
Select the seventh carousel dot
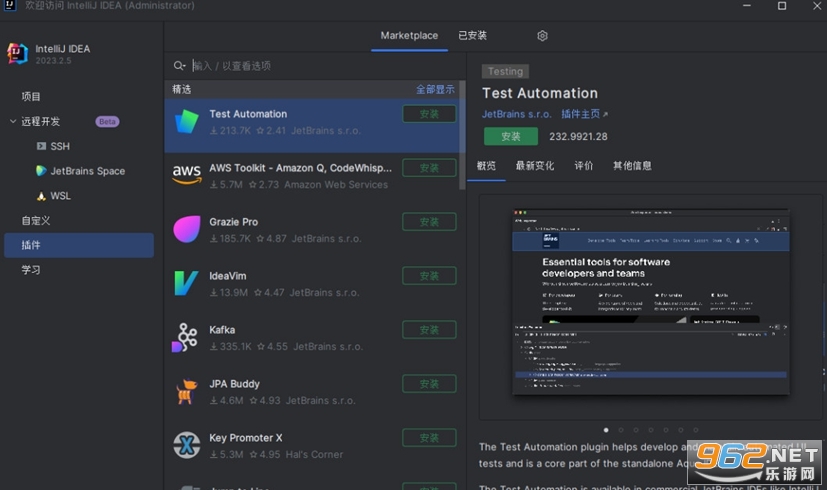pyautogui.click(x=696, y=430)
